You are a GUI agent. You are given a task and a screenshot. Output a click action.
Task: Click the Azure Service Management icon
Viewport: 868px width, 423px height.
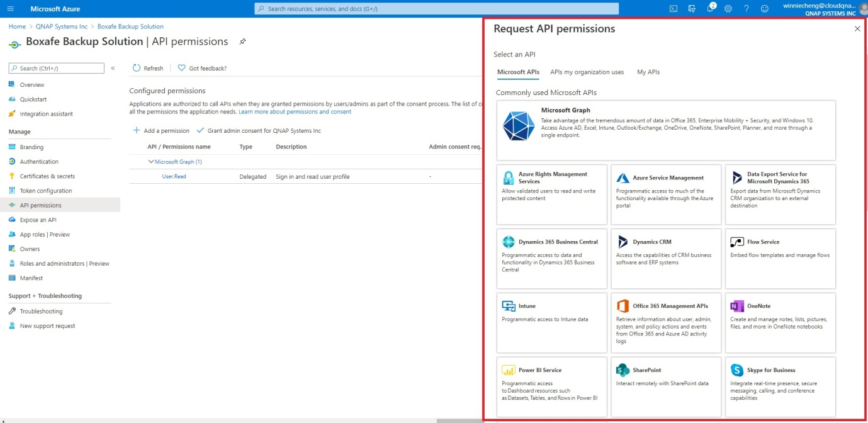[623, 178]
